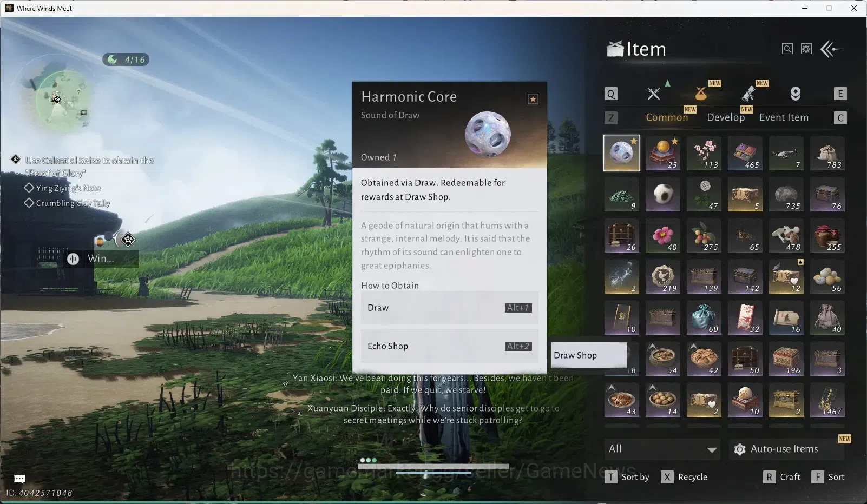This screenshot has width=867, height=504.
Task: Click the Craft option
Action: 782,477
